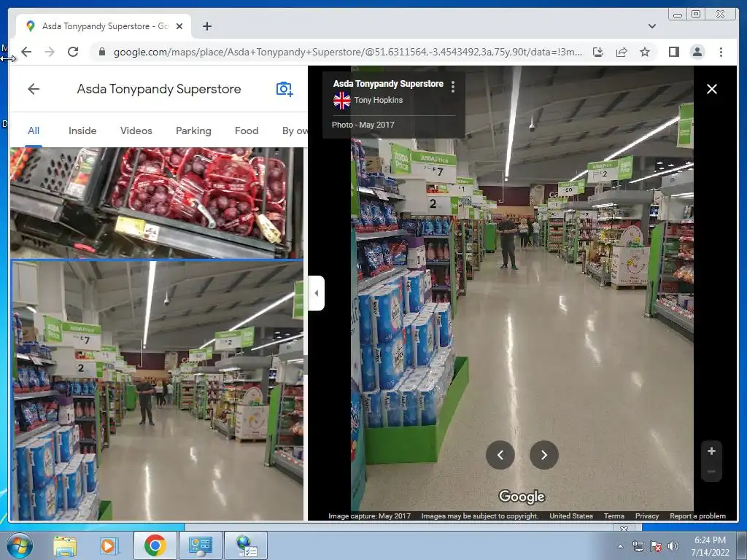Reload the Google Maps page
This screenshot has width=747, height=560.
[x=73, y=52]
